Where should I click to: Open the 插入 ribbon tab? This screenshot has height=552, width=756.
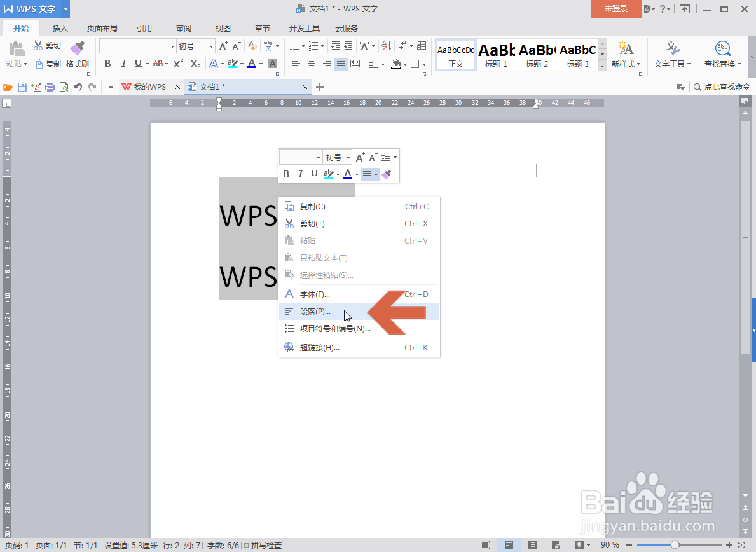pyautogui.click(x=60, y=29)
